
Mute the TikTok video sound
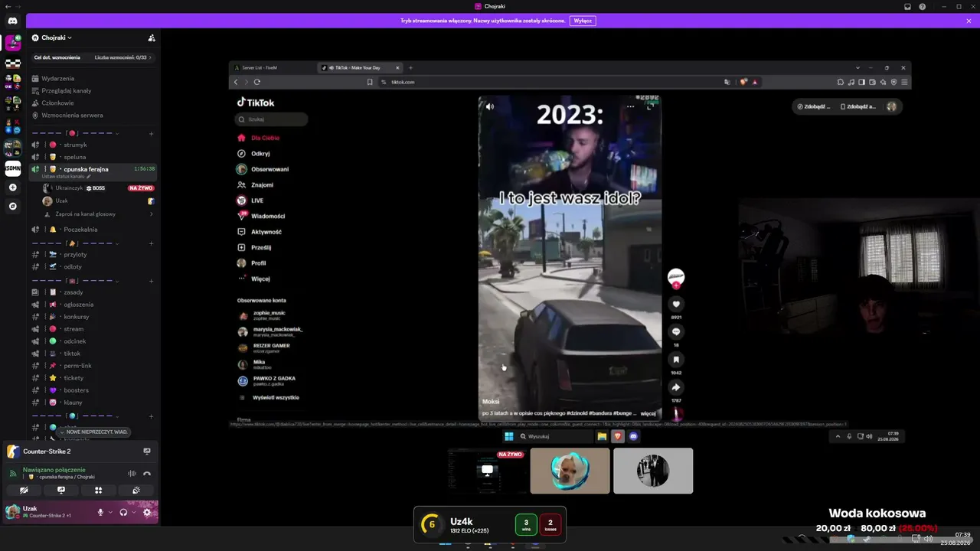pyautogui.click(x=490, y=106)
